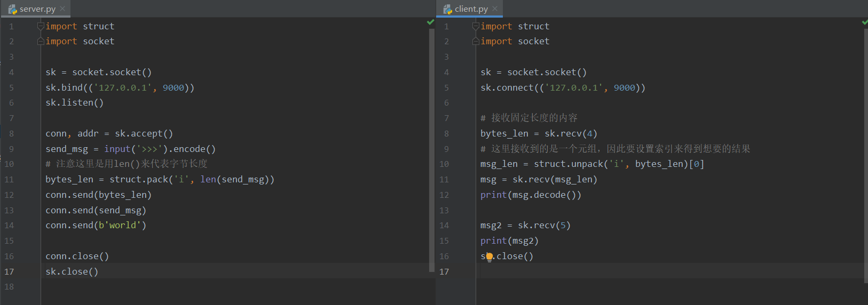Click the green inspection checkmark in server.py
Image resolution: width=868 pixels, height=305 pixels.
[430, 22]
